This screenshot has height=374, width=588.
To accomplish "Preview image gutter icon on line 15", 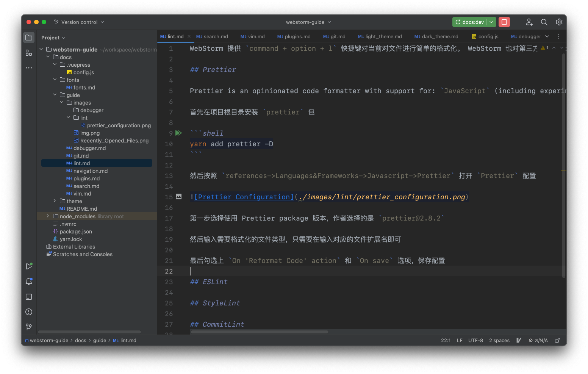I will [x=179, y=197].
